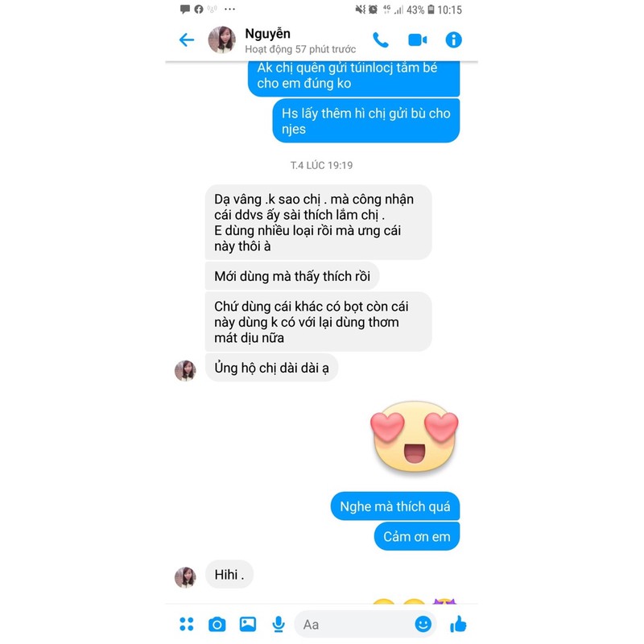The image size is (644, 644).
Task: Open the emoji picker smiley
Action: (x=423, y=625)
